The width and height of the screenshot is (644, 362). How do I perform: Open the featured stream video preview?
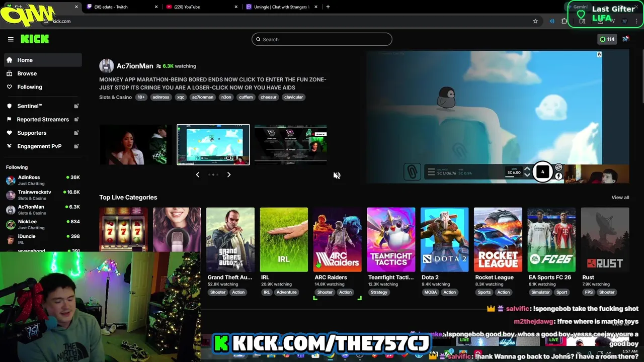[498, 117]
